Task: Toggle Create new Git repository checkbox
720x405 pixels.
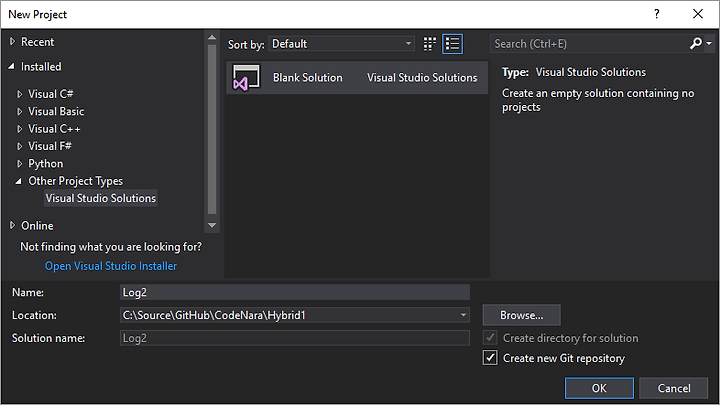Action: (490, 358)
